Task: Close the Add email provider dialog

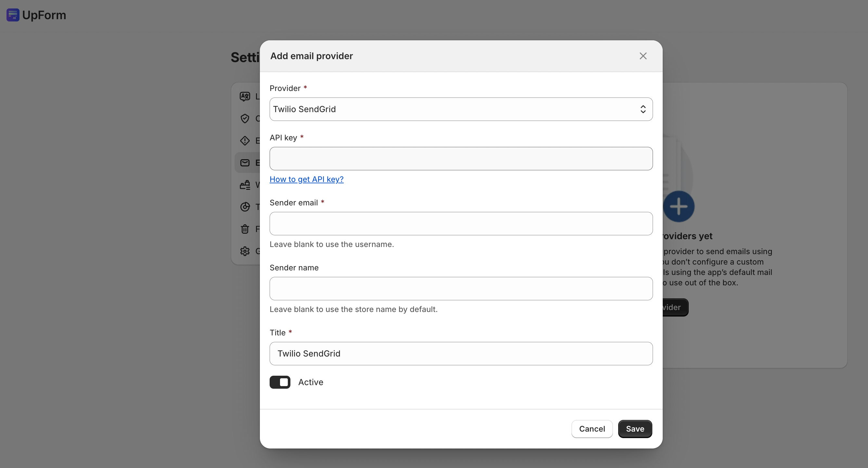Action: click(x=643, y=56)
